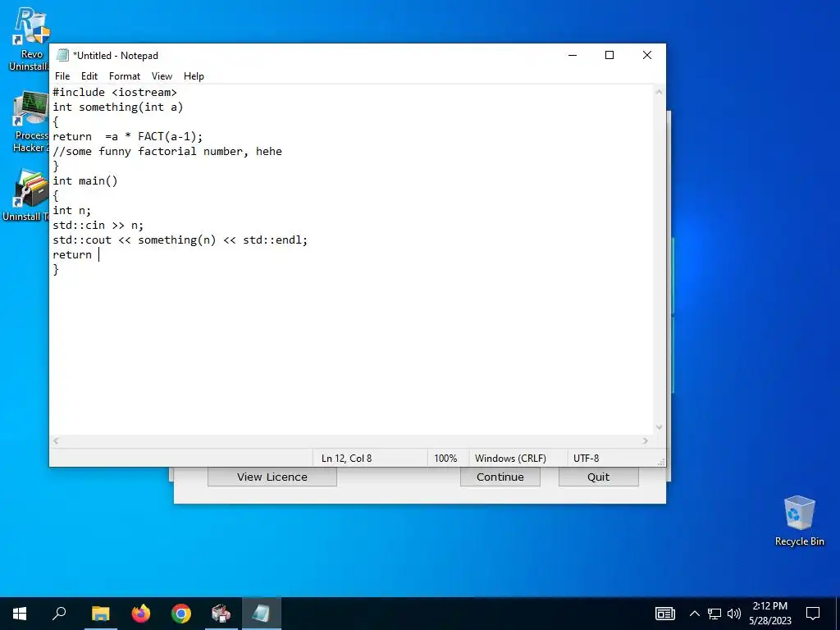This screenshot has width=840, height=630.
Task: Open the notification center icon
Action: pyautogui.click(x=813, y=614)
